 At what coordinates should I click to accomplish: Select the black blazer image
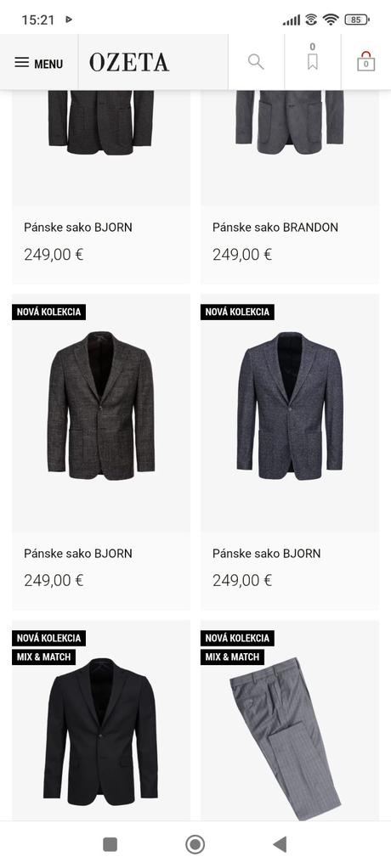pos(101,732)
